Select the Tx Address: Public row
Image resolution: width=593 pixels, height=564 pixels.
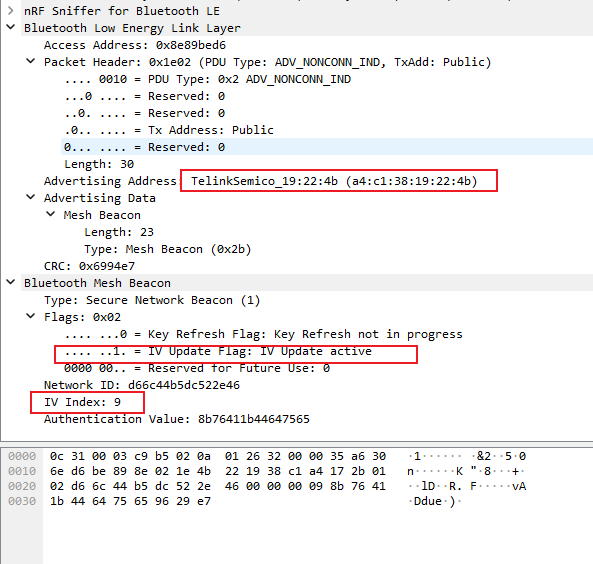coord(169,130)
